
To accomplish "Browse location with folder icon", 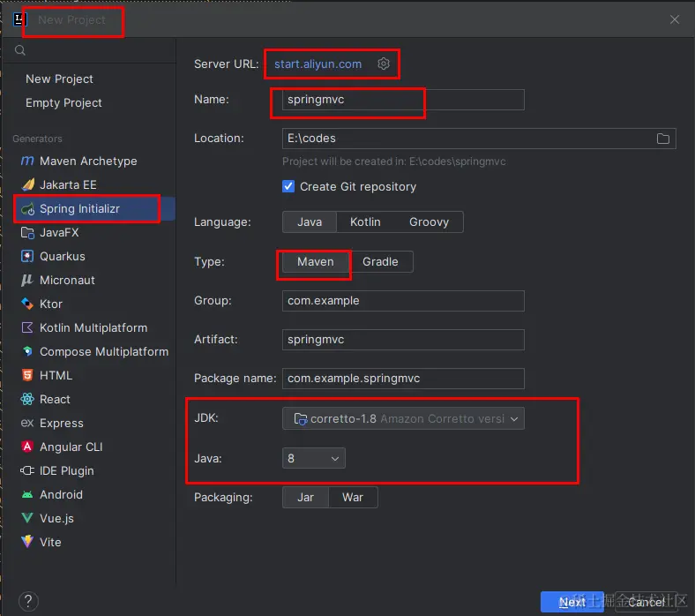I will tap(662, 139).
